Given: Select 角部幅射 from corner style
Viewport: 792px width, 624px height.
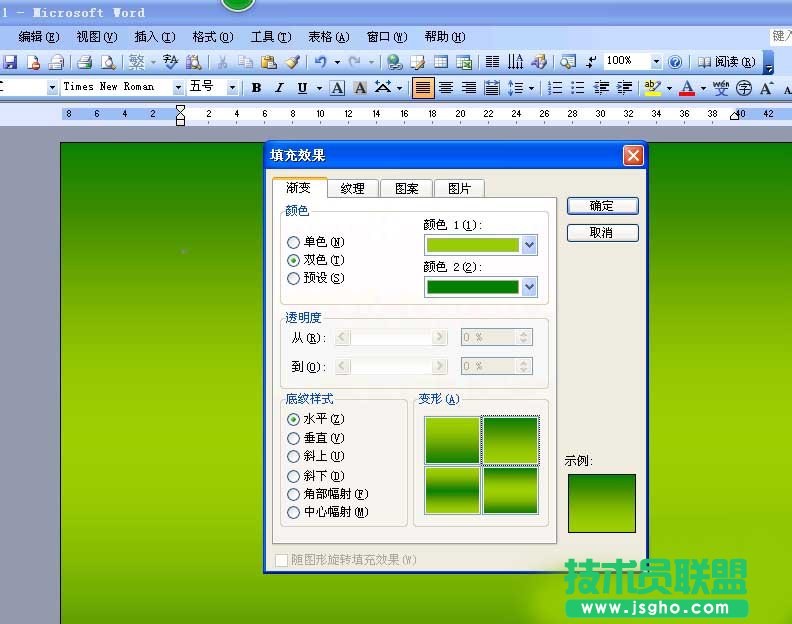Looking at the screenshot, I should [x=293, y=494].
